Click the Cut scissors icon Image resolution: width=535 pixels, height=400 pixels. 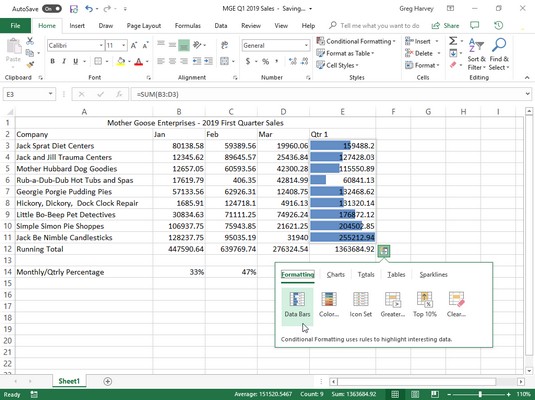(x=30, y=41)
